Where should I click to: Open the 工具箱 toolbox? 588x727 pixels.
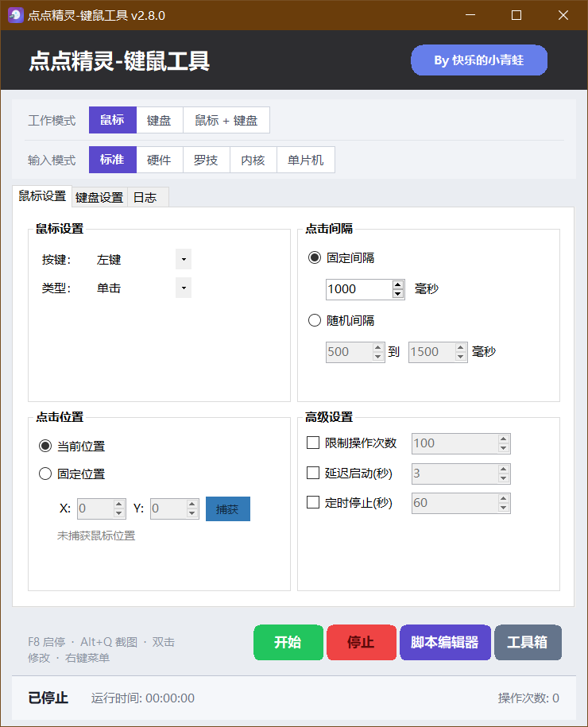(528, 642)
